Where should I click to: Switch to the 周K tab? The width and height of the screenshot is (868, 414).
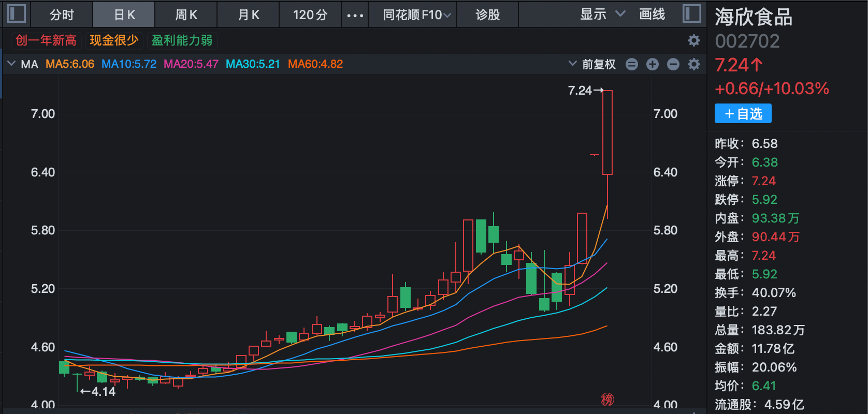pyautogui.click(x=186, y=14)
